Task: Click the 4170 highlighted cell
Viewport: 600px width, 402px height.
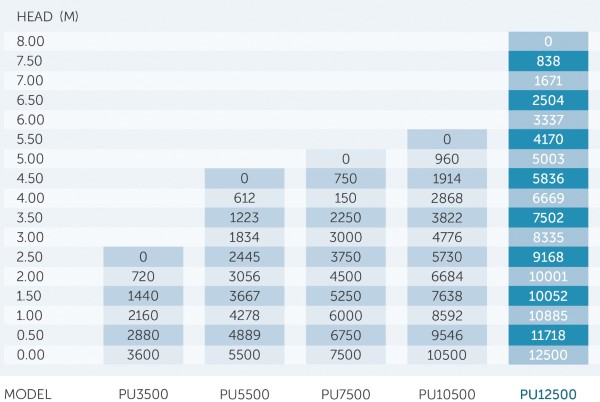Action: click(x=548, y=139)
